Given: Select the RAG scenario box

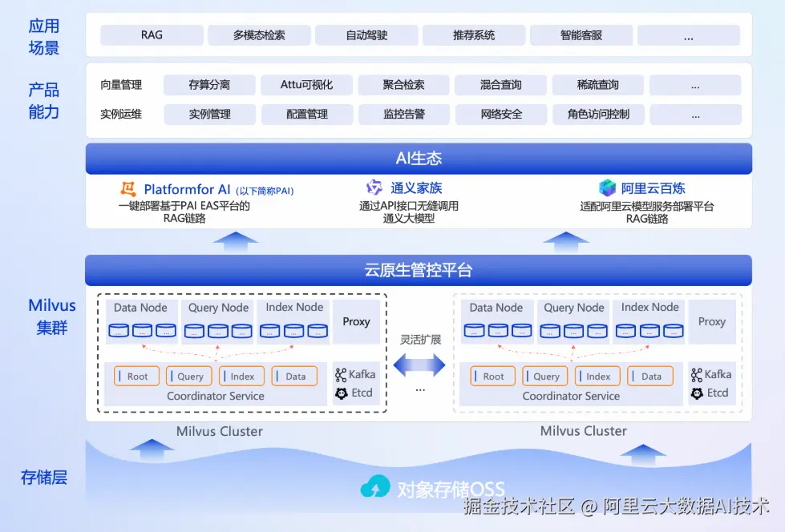Looking at the screenshot, I should [x=152, y=35].
